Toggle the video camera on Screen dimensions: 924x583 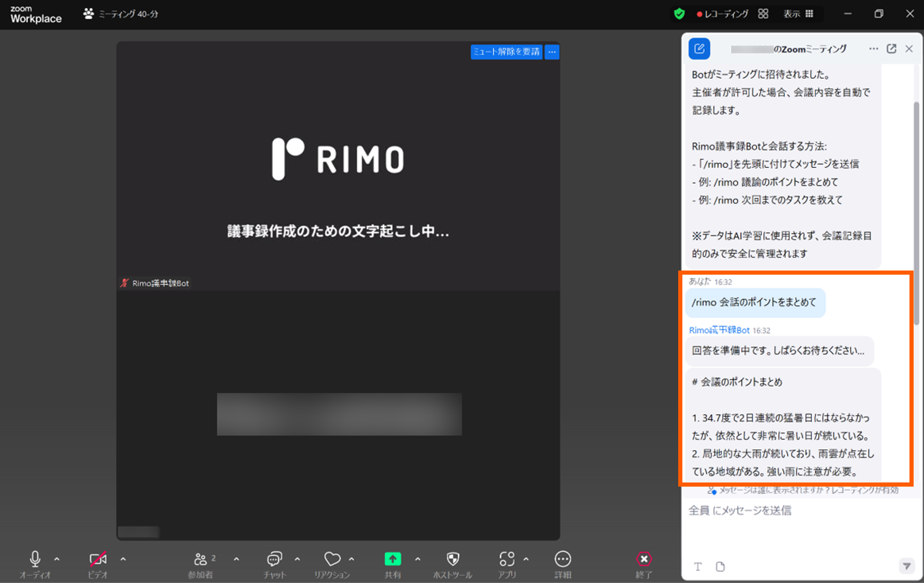97,559
